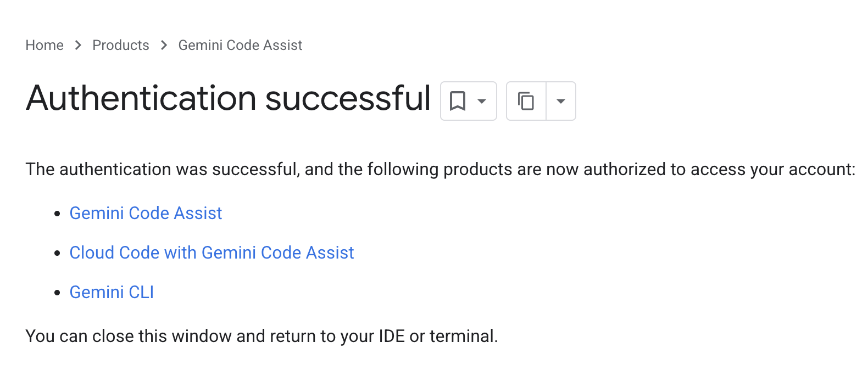Click the arrow inside the bookmark button

[x=481, y=101]
